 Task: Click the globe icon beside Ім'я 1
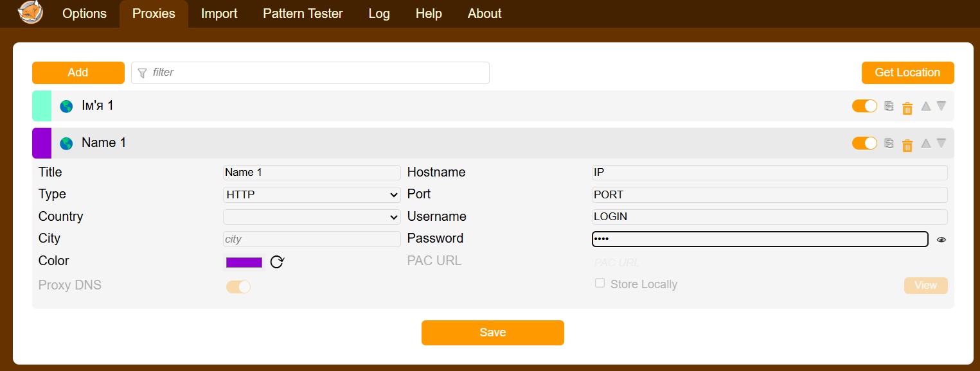point(66,107)
